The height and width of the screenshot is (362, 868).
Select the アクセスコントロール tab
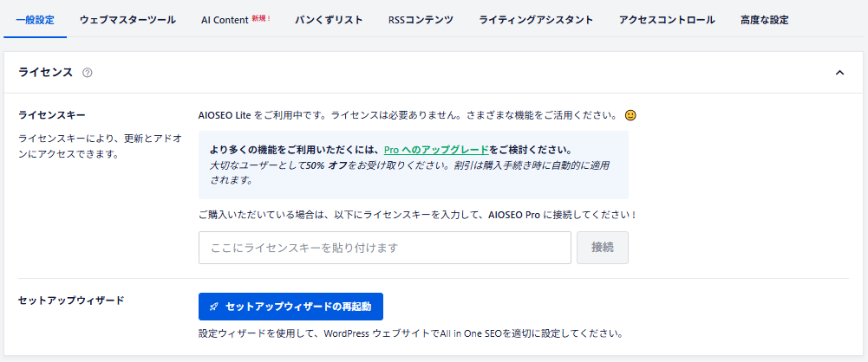(667, 20)
